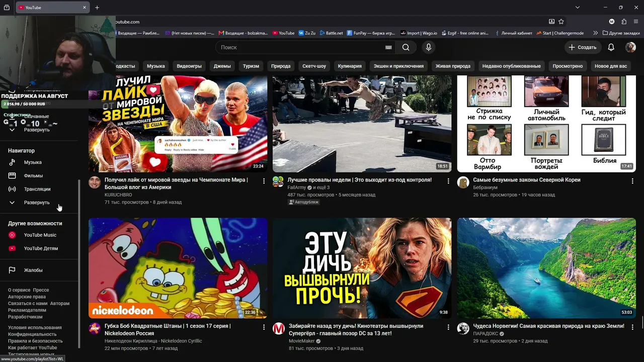Select the Туризм filter chip
The image size is (644, 362).
tap(251, 66)
